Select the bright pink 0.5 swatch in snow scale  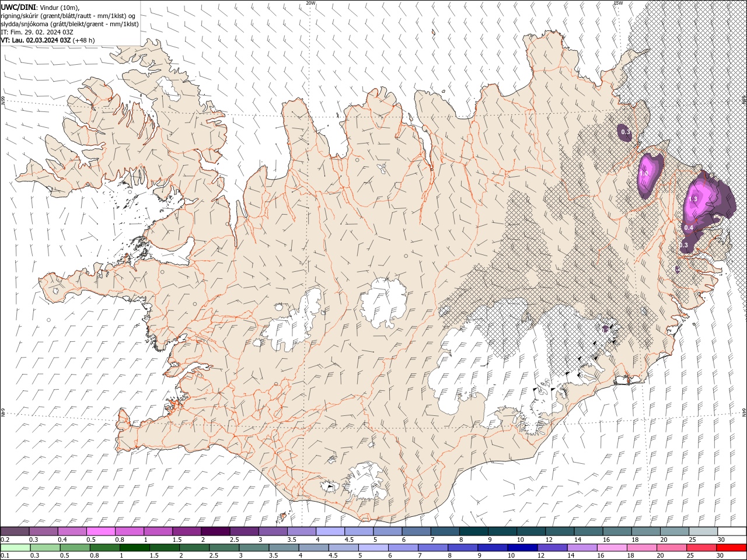coord(101,531)
